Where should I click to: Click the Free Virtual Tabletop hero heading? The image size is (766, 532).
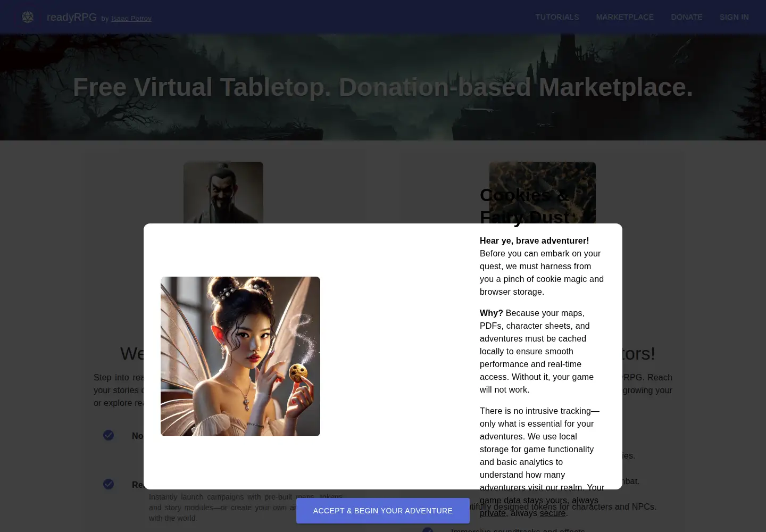point(383,87)
